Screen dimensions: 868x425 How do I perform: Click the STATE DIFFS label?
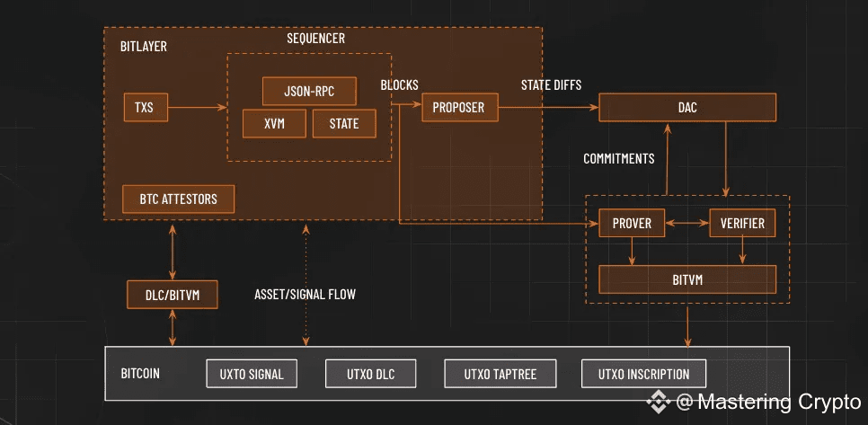(551, 85)
